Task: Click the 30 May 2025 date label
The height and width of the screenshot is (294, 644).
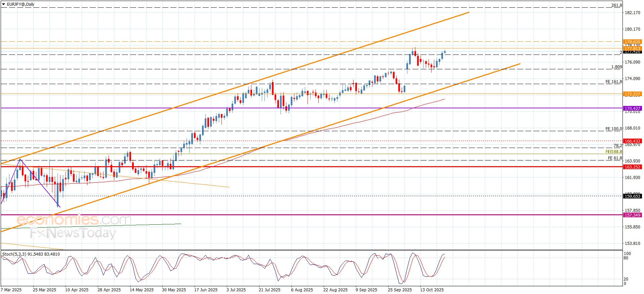Action: pos(174,290)
